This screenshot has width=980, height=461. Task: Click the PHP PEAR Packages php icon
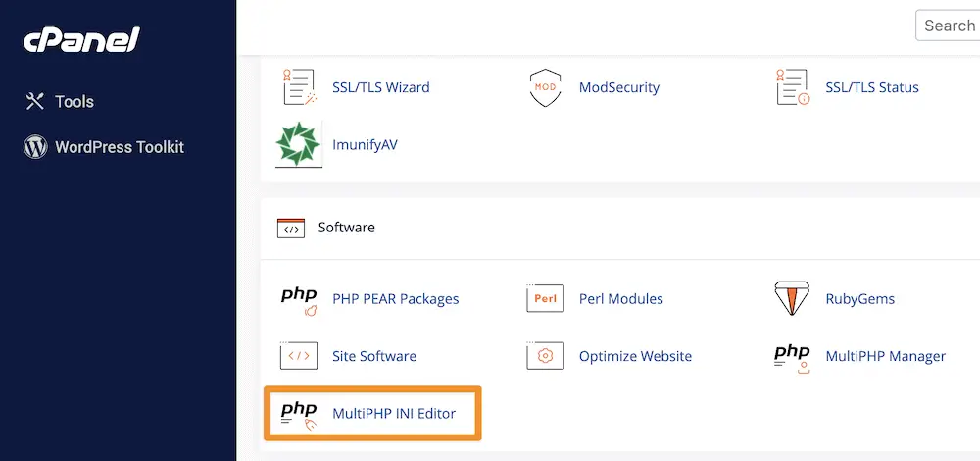coord(299,300)
